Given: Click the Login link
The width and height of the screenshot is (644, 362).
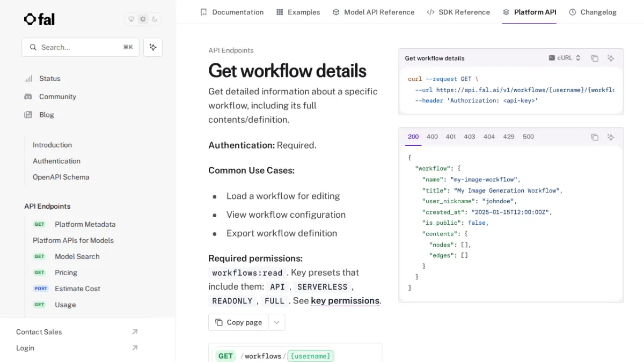Looking at the screenshot, I should (25, 348).
